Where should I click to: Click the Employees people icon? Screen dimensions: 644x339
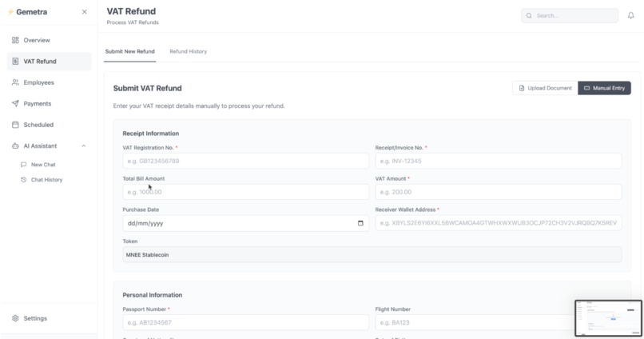click(15, 82)
